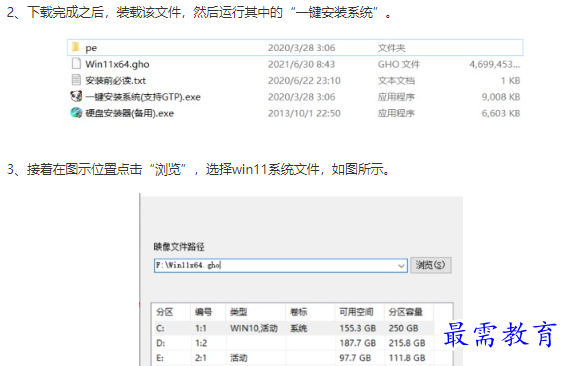Click the GHO 文件 type cell
The height and width of the screenshot is (366, 565).
(399, 64)
